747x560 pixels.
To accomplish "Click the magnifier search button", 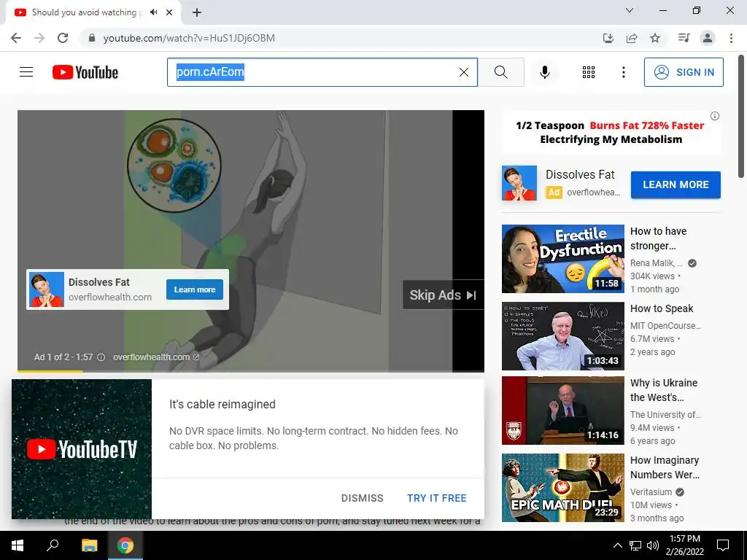I will pyautogui.click(x=500, y=72).
